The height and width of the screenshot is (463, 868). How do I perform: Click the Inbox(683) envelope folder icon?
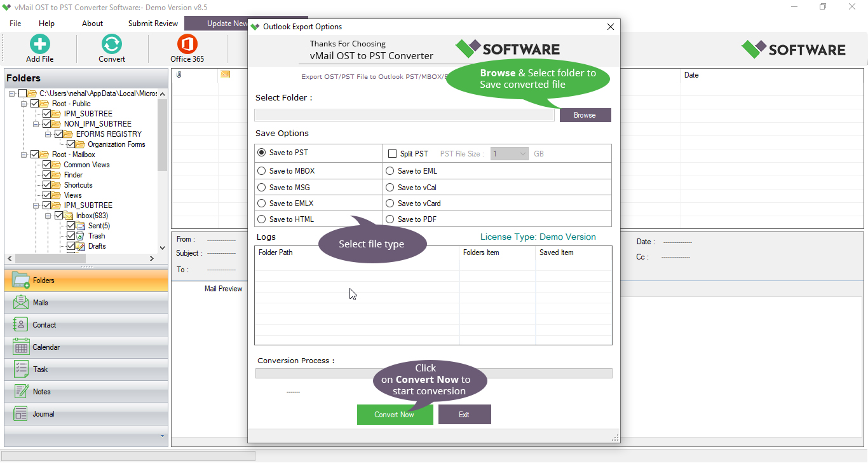coord(69,216)
